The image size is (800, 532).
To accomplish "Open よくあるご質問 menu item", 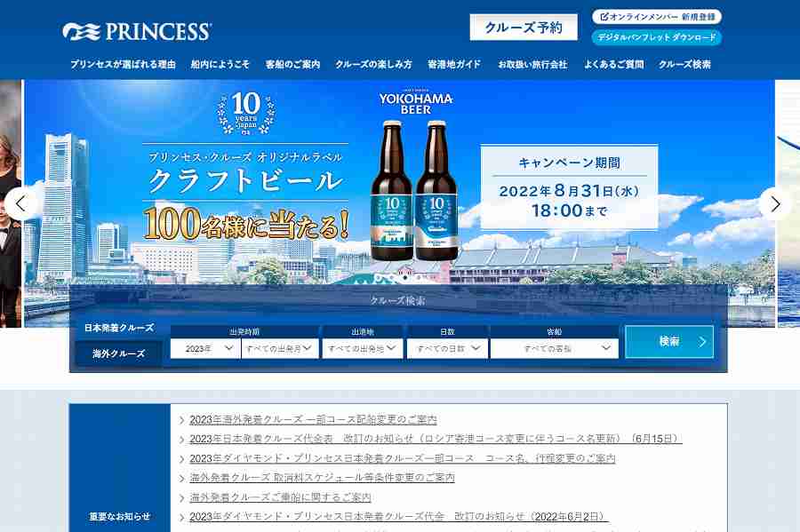I will click(613, 64).
